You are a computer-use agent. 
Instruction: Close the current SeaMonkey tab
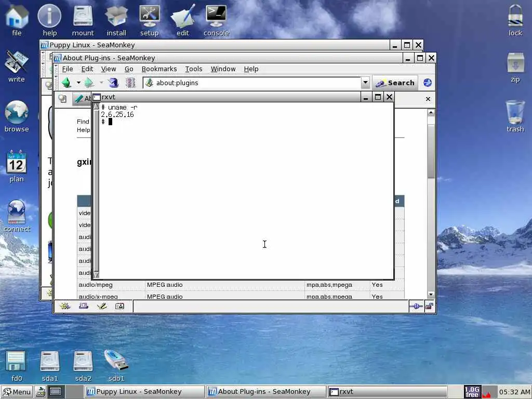point(428,99)
